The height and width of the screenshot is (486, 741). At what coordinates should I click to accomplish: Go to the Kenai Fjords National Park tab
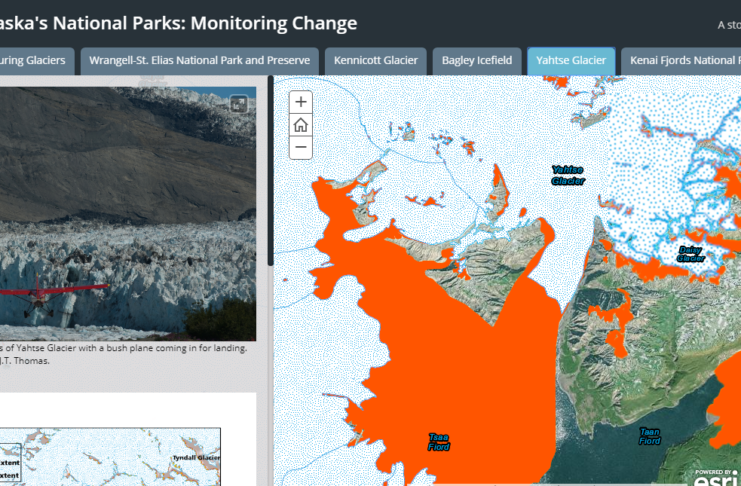(x=683, y=61)
